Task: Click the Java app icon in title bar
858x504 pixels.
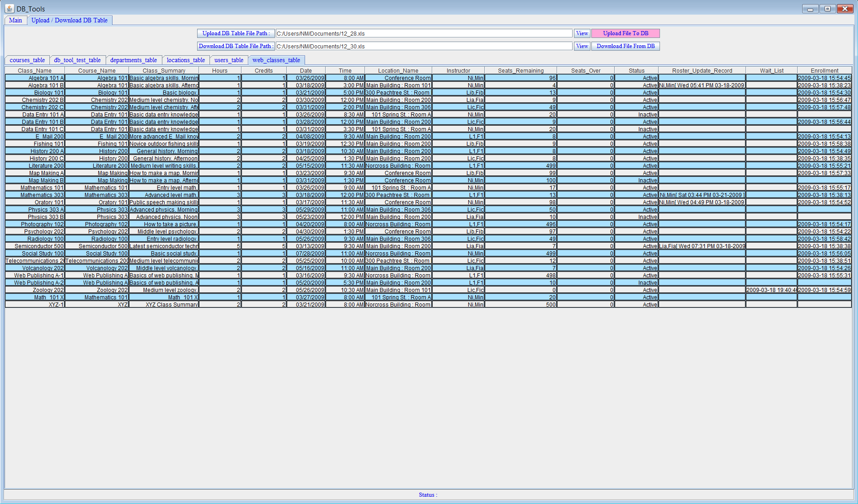Action: (9, 9)
